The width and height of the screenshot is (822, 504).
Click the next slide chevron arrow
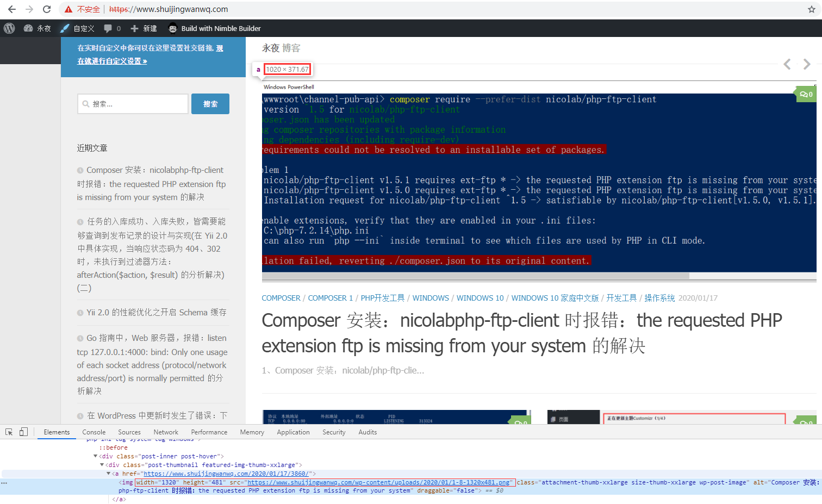point(807,64)
